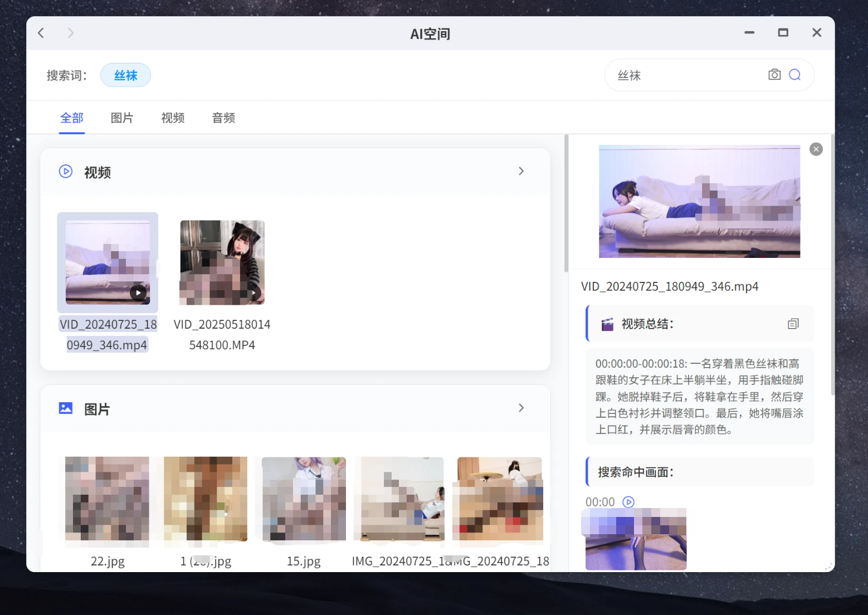
Task: Click the 搜索命中画面 heading
Action: tap(636, 472)
